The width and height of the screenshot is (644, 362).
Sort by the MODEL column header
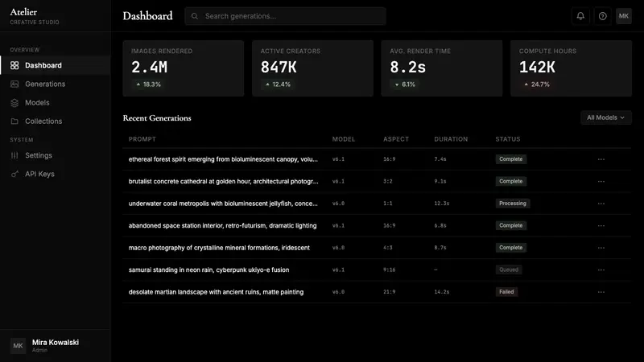[344, 139]
